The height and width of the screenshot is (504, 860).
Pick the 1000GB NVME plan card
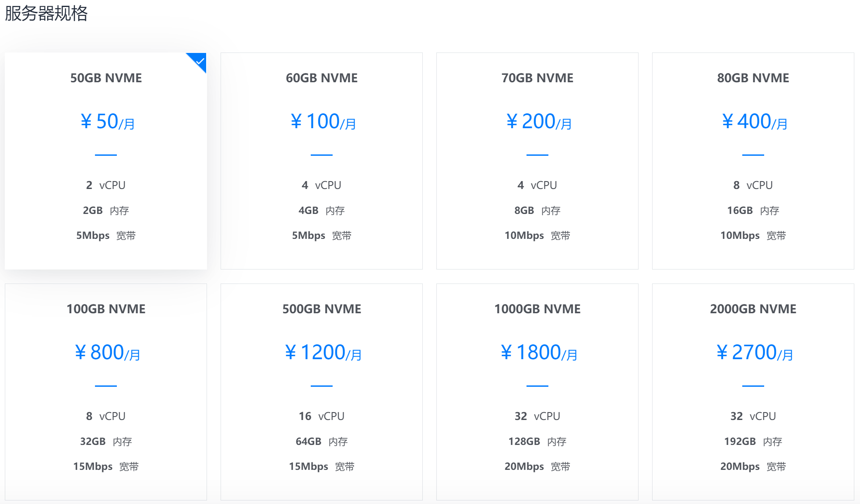point(537,392)
